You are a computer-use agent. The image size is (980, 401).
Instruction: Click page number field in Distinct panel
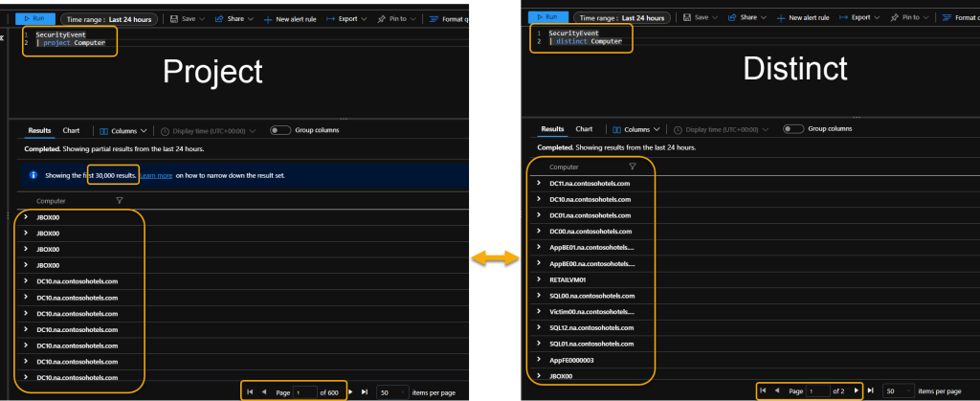(818, 391)
